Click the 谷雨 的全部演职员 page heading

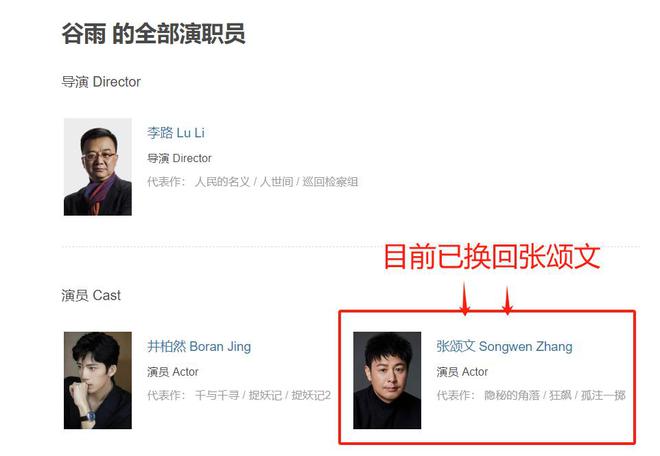(x=154, y=34)
